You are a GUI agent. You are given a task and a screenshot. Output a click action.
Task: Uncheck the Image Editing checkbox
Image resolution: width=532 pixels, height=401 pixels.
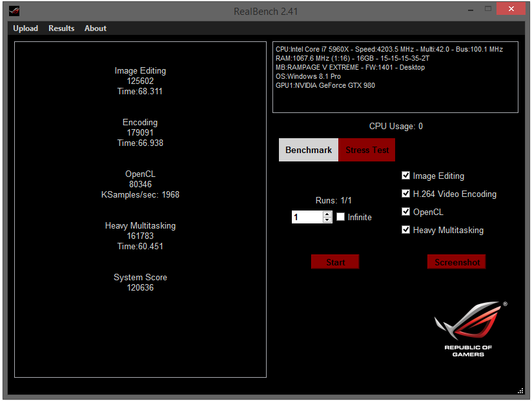[x=406, y=176]
